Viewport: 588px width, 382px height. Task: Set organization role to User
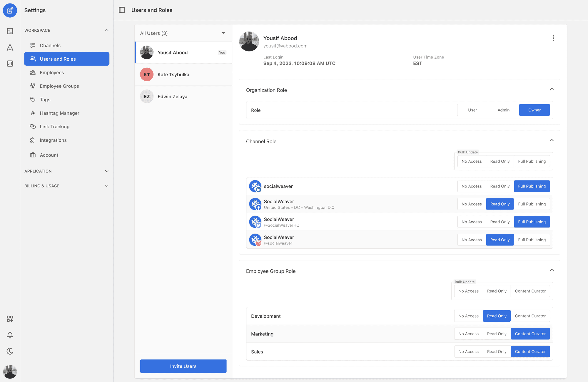coord(472,110)
